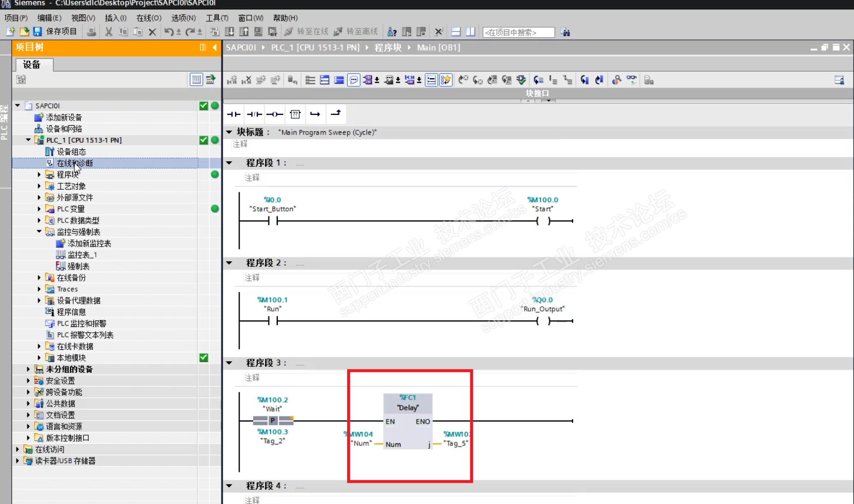Open the absolute/symbolic operands dropdown
The width and height of the screenshot is (854, 504).
(x=377, y=80)
